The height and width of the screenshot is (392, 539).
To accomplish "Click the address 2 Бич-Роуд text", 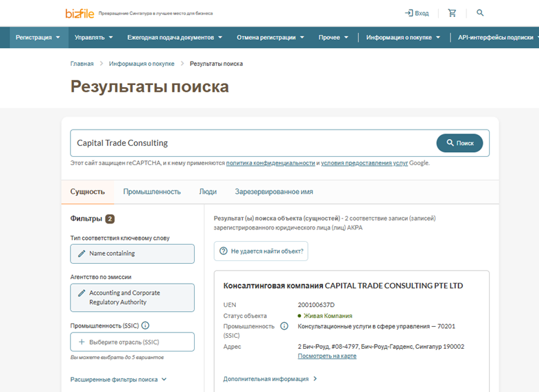I will 381,347.
